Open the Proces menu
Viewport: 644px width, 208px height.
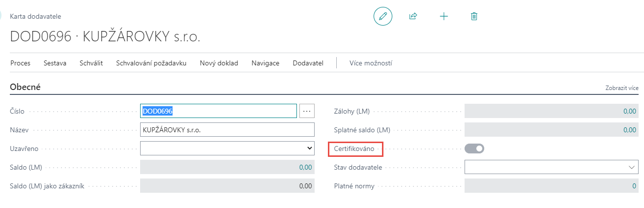point(20,63)
